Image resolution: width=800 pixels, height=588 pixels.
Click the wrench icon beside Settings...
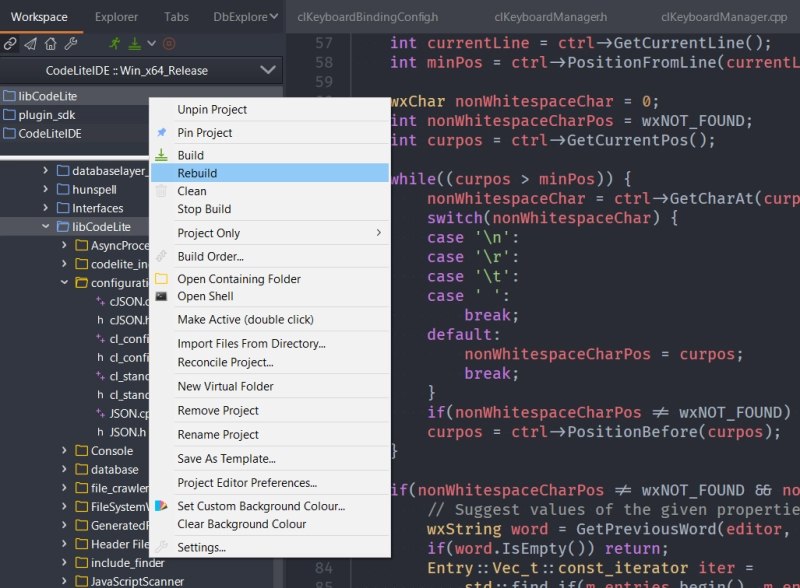[x=161, y=547]
